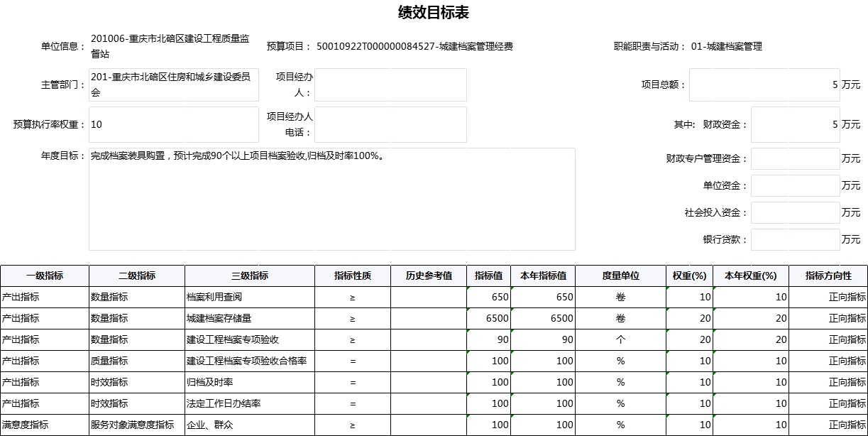Screen dimensions: 868x436
Task: Select the 企业、群众 cell
Action: coord(250,425)
